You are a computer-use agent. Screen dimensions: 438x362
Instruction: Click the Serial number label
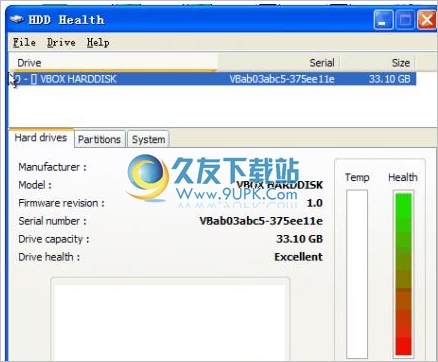tap(52, 221)
